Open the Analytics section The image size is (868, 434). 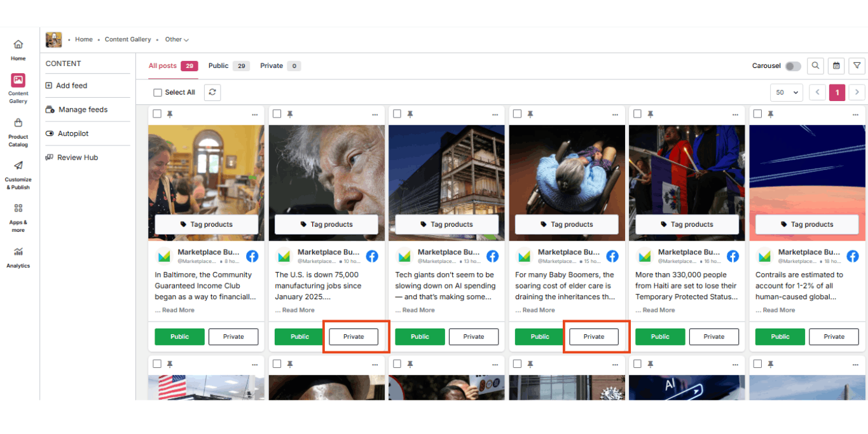18,257
